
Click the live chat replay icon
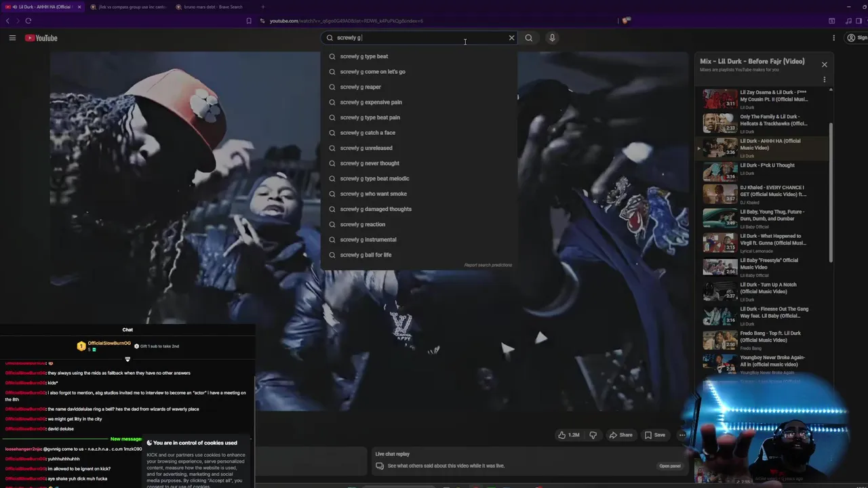pos(380,466)
